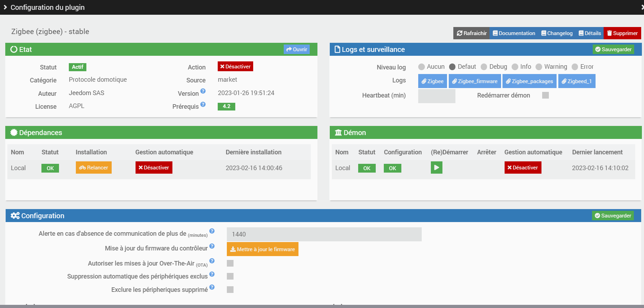Screen dimensions: 644x308
Task: Click Mettre à jour le firmware
Action: pos(263,249)
